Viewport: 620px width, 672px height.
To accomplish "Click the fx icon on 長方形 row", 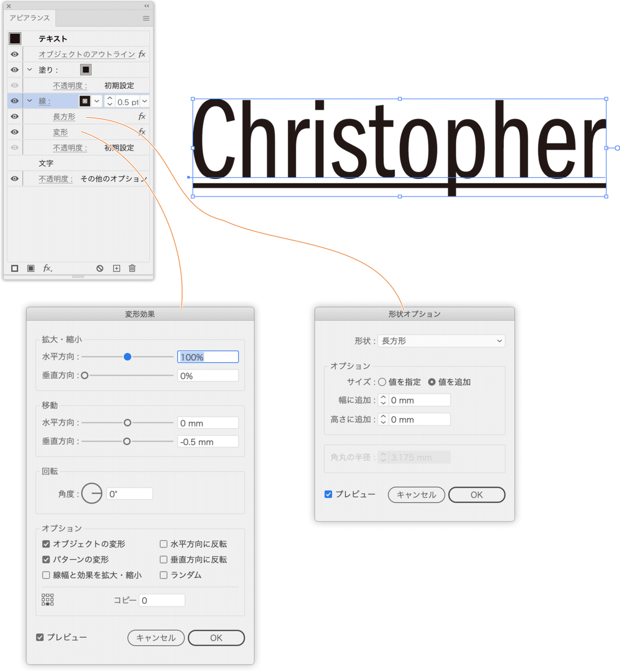I will pos(142,116).
